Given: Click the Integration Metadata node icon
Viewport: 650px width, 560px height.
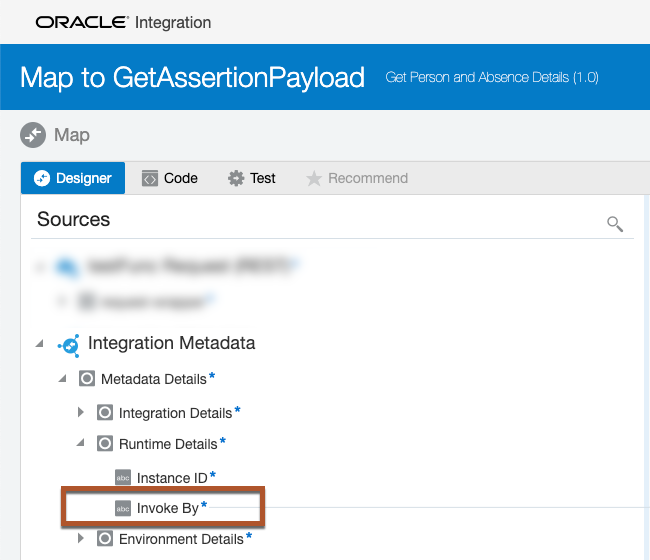Looking at the screenshot, I should coord(69,344).
